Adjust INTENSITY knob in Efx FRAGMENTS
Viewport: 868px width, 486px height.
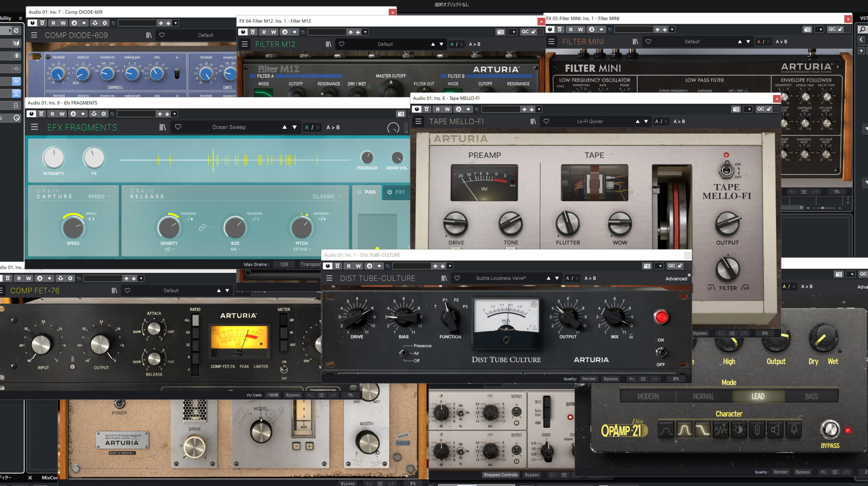point(53,158)
